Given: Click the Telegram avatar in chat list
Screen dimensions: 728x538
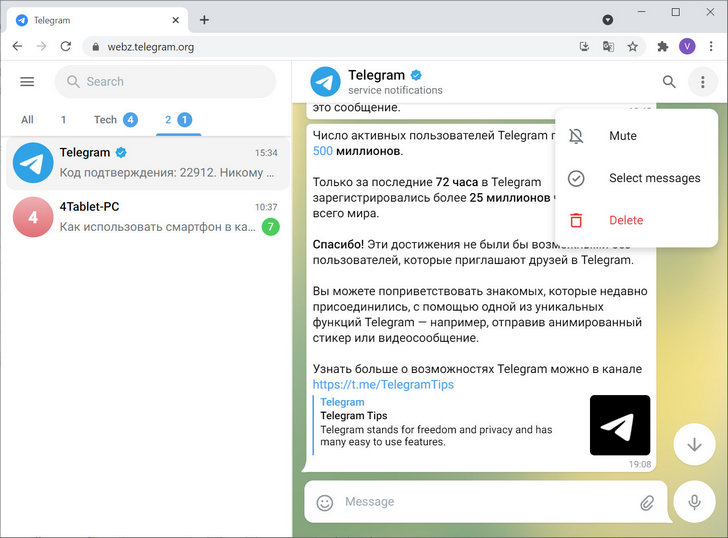Looking at the screenshot, I should coord(33,162).
